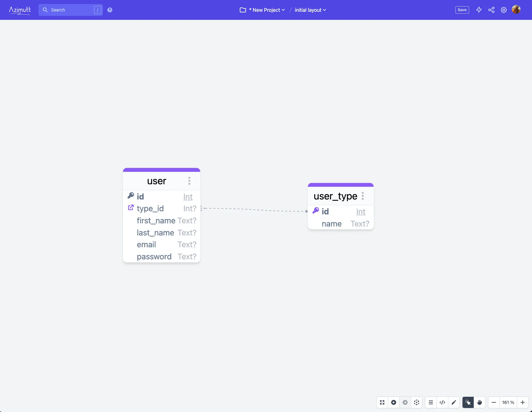Click the auto-arrange layout icon
This screenshot has height=412, width=532.
tap(417, 402)
